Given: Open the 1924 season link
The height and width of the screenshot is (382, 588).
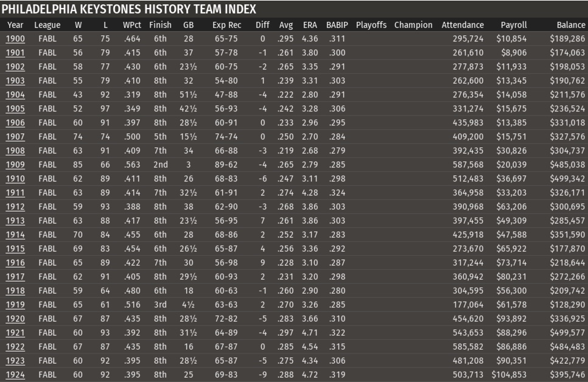Looking at the screenshot, I should [15, 375].
